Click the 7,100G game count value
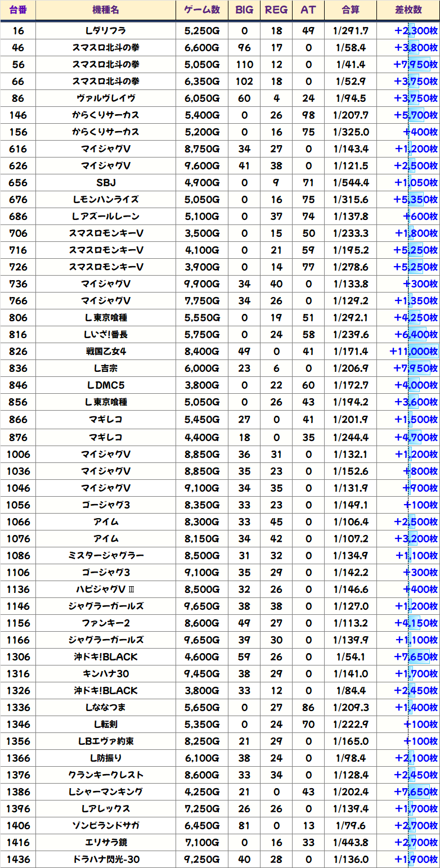The height and width of the screenshot is (868, 440). click(202, 843)
